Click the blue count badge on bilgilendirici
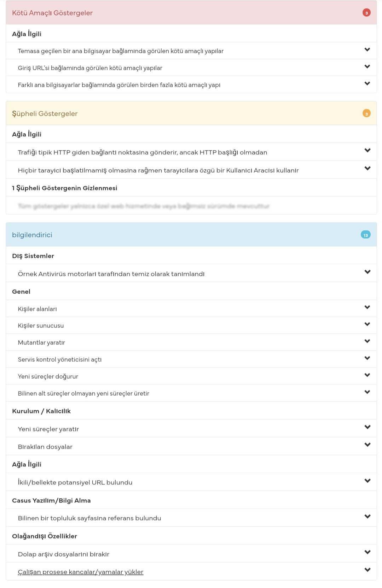The image size is (382, 588). 366,235
